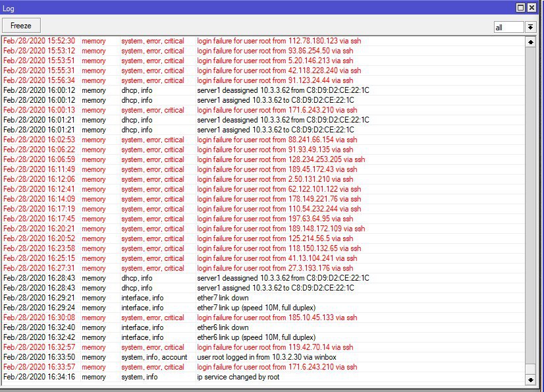This screenshot has width=544, height=392.
Task: Select the 16:01:21 assigned dhcp row
Action: 263,130
